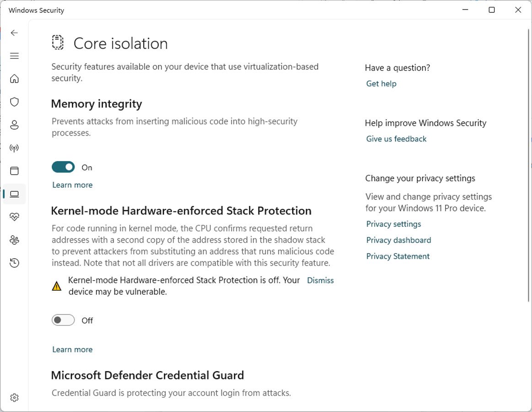Open App & browser control
The width and height of the screenshot is (532, 412).
point(14,170)
